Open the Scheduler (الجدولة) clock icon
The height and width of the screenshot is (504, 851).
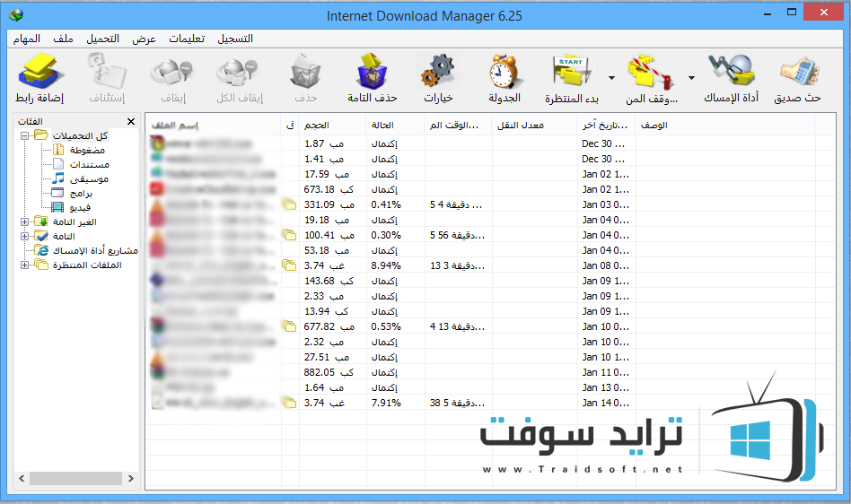[x=504, y=72]
